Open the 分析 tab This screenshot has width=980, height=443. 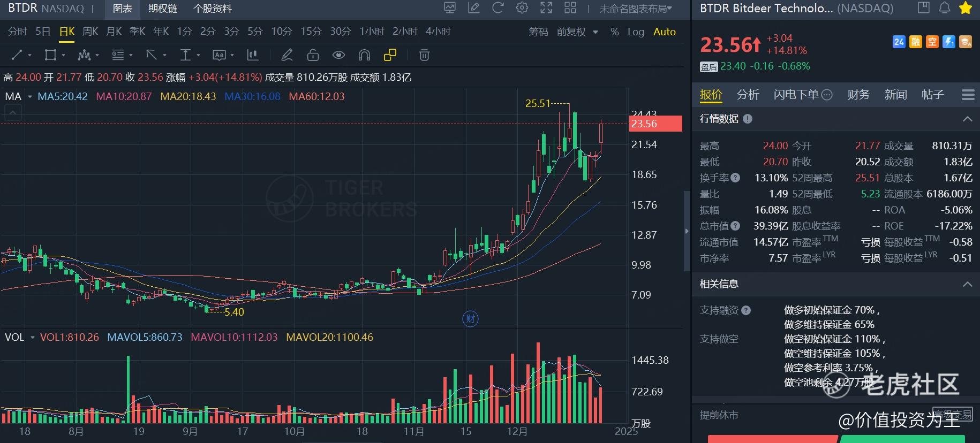coord(748,95)
